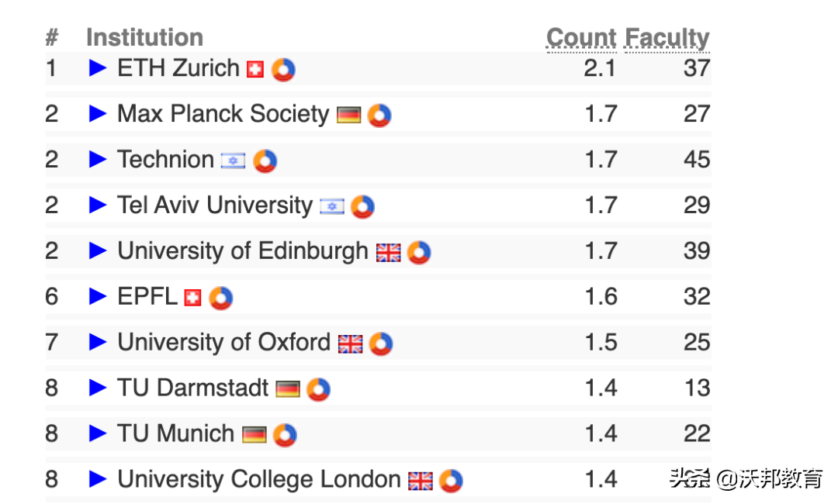Click the Switzerland flag next to ETH Zurich
The width and height of the screenshot is (838, 504).
point(255,70)
